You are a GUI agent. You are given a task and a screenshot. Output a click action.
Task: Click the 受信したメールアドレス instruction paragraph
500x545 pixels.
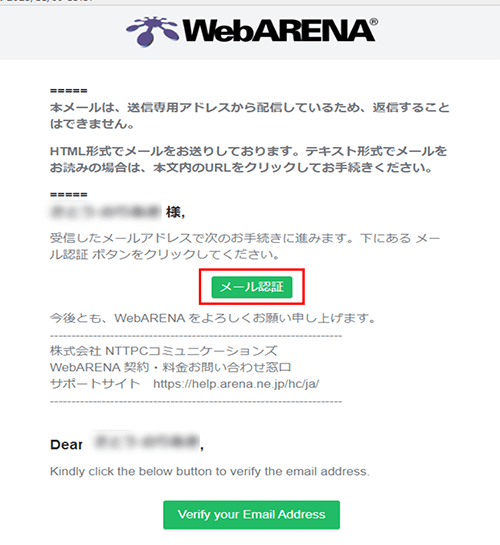pos(245,246)
